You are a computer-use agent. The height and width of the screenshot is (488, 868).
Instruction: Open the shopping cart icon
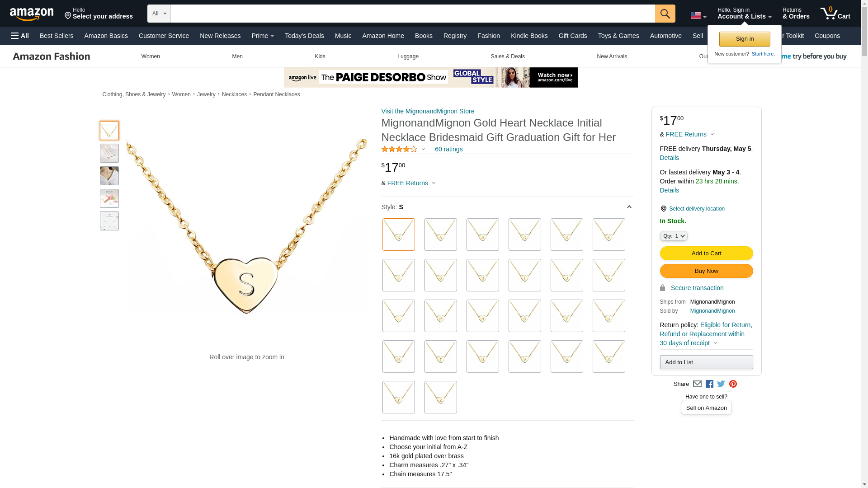(835, 13)
